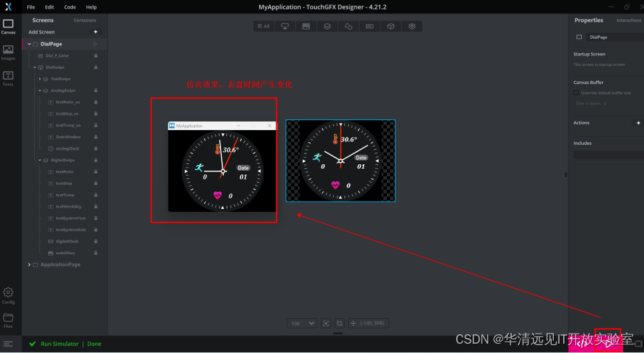Add a new screen with plus icon
Image resolution: width=644 pixels, height=353 pixels.
point(96,32)
